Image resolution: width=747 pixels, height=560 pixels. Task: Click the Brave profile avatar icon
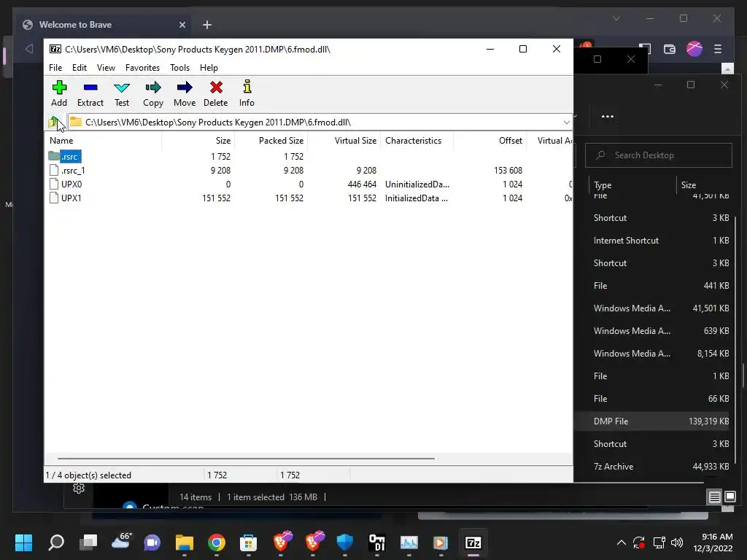coord(694,49)
